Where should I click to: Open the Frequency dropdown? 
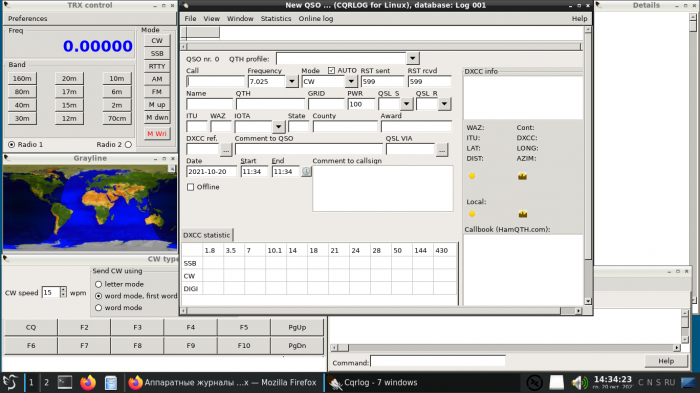pyautogui.click(x=292, y=81)
